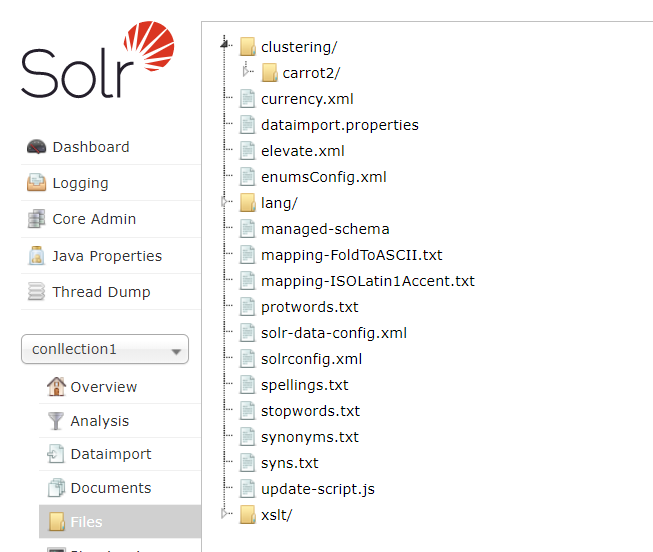Viewport: 653px width, 552px height.
Task: Click the Dashboard gauge icon
Action: click(x=36, y=147)
